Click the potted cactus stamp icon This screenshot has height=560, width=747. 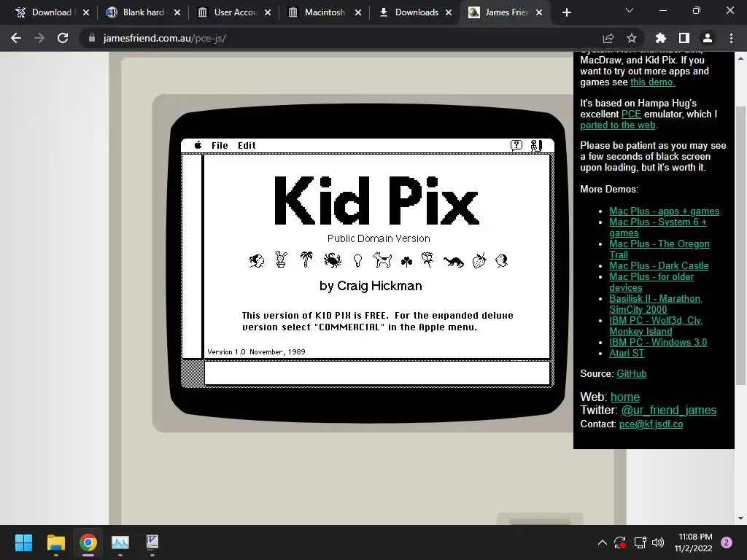[x=281, y=260]
